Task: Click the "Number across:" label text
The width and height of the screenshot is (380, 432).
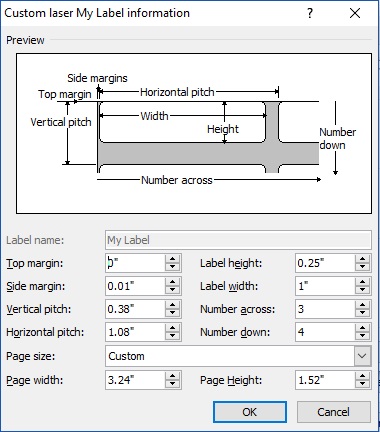Action: [238, 309]
